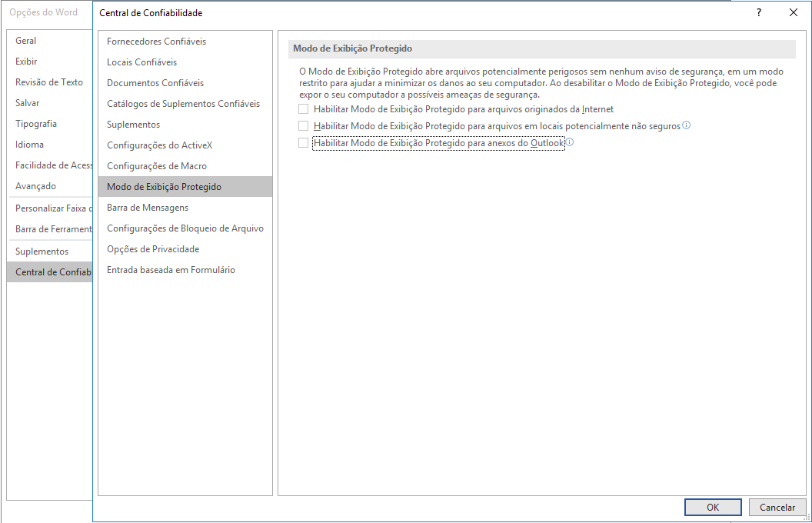Click info icon beside anexos do Outlook
The image size is (812, 523).
coord(571,142)
